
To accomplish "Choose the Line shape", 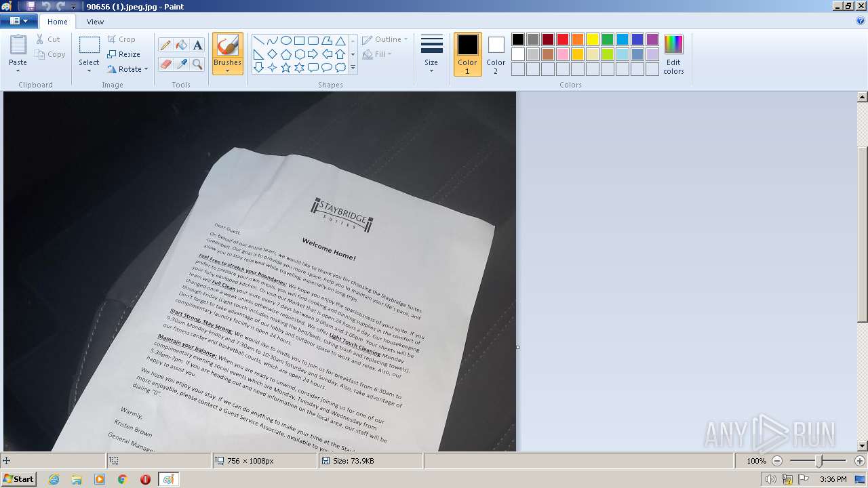I will (258, 41).
